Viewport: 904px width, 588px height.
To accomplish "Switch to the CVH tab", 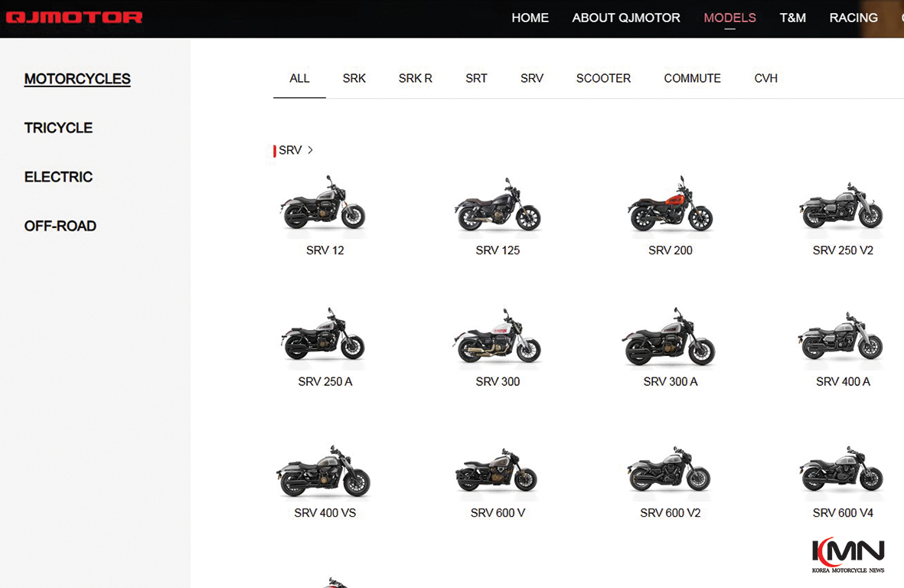I will (x=765, y=78).
